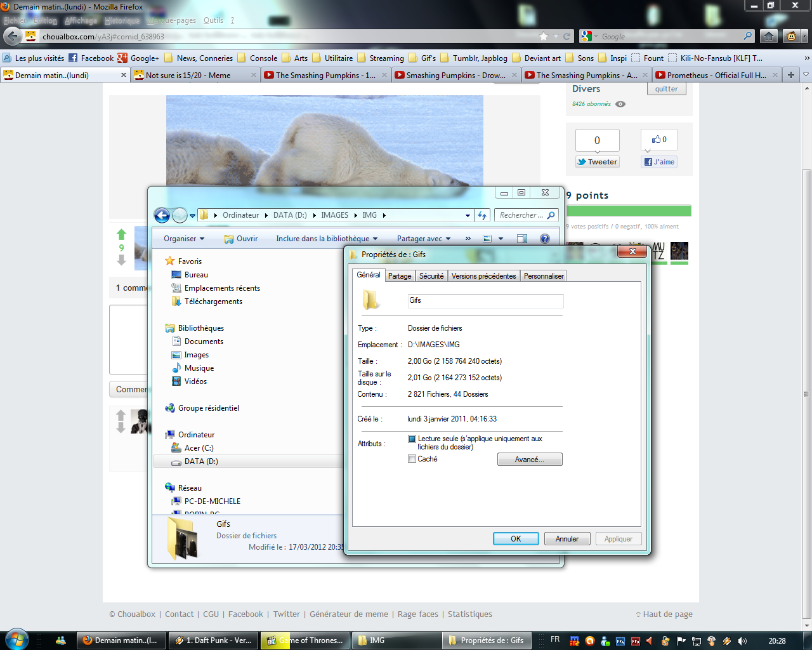812x650 pixels.
Task: Select Téléchargements in navigation pane
Action: [213, 302]
